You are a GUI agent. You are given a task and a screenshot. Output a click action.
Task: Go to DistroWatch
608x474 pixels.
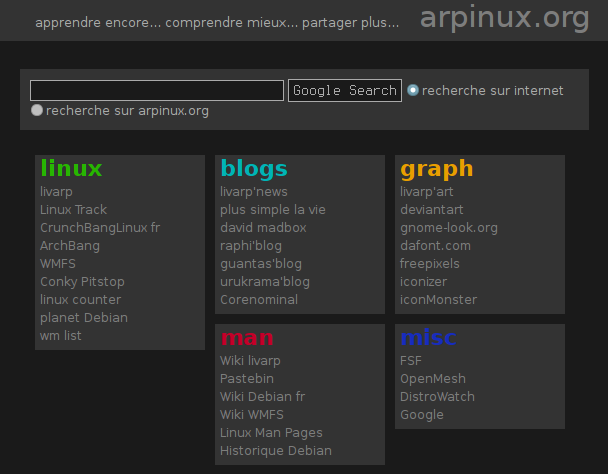click(437, 397)
